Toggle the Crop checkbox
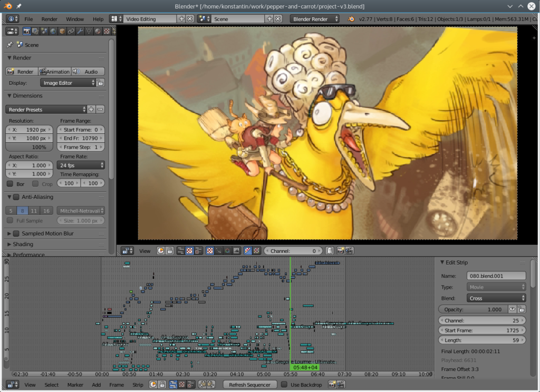This screenshot has width=540, height=392. click(x=35, y=184)
